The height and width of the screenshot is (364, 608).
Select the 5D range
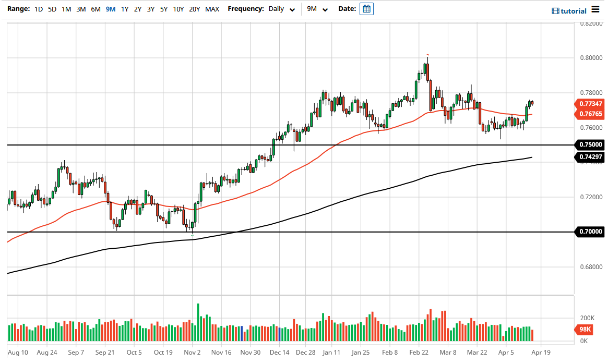point(52,9)
